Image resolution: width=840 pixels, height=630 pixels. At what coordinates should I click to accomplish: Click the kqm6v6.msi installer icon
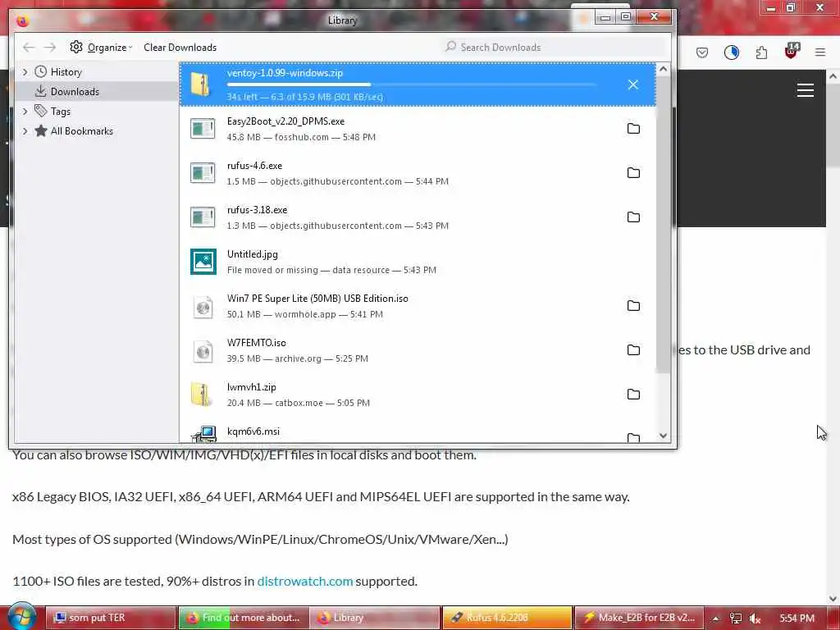pyautogui.click(x=204, y=434)
